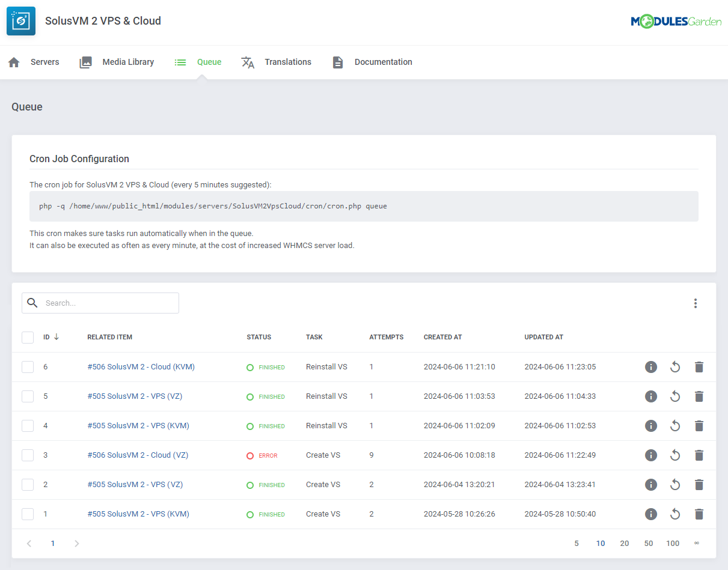Open the Documentation section
This screenshot has height=570, width=728.
coord(383,62)
